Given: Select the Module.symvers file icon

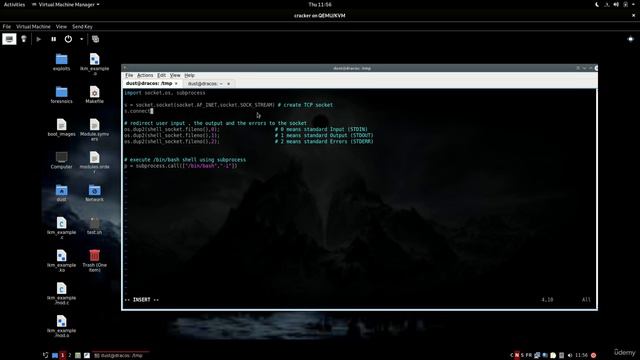Looking at the screenshot, I should coord(94,130).
